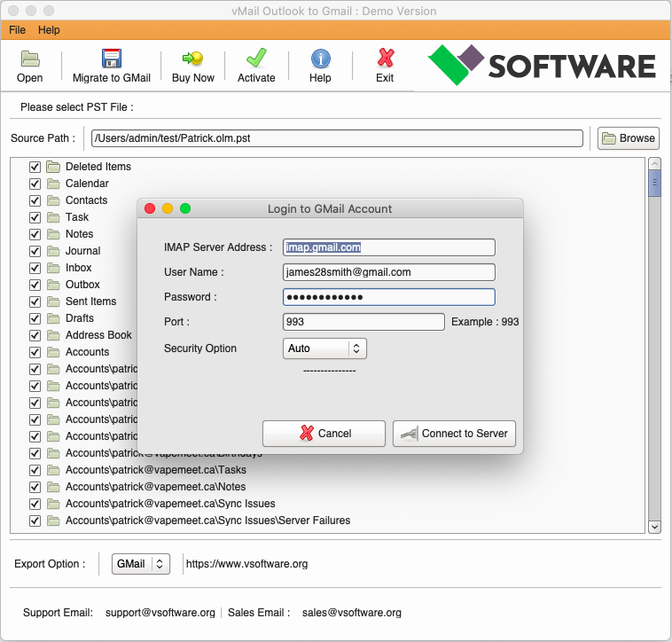This screenshot has height=642, width=672.
Task: Uncheck the Address Book checkbox
Action: pyautogui.click(x=35, y=335)
